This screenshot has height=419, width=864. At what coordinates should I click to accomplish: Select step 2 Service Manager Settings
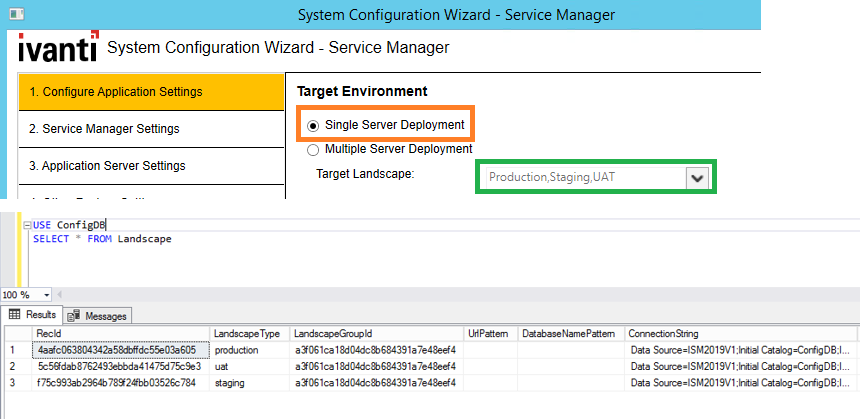click(150, 129)
